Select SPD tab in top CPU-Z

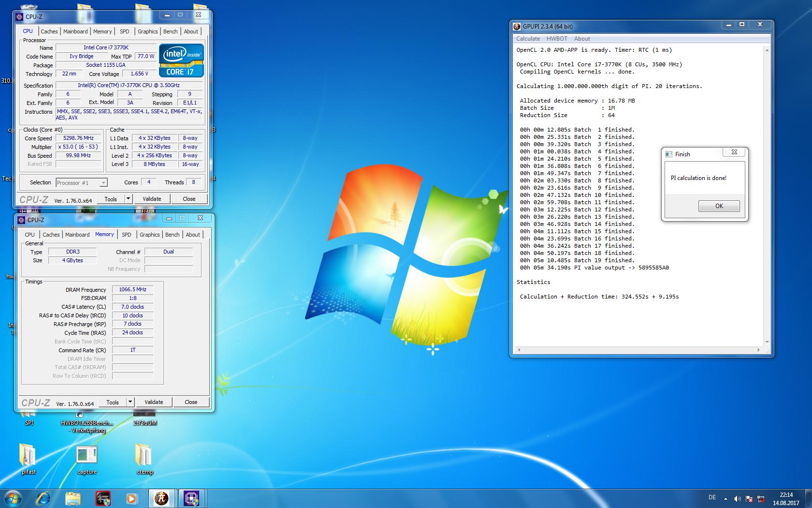125,31
